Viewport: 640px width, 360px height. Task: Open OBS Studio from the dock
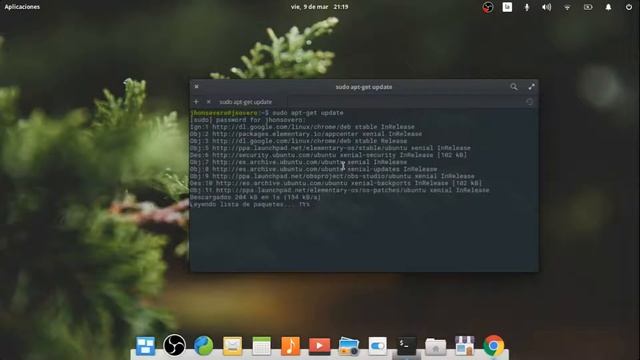174,346
